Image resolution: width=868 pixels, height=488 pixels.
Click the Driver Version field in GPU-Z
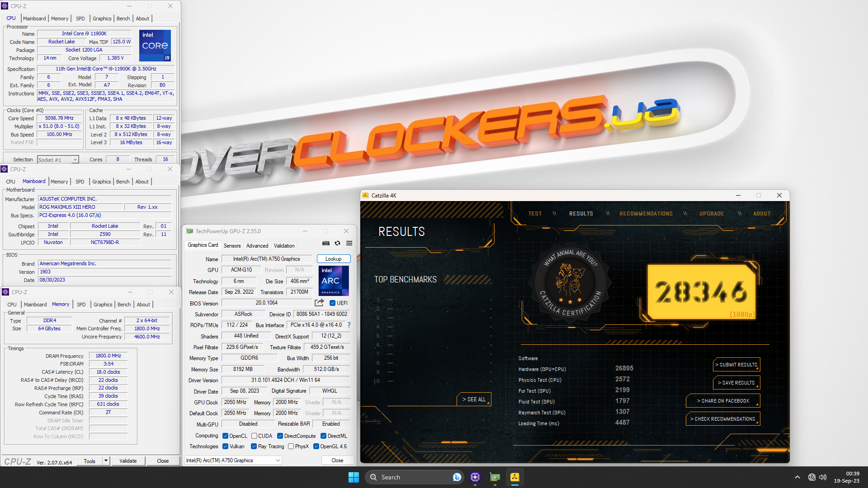(x=286, y=380)
